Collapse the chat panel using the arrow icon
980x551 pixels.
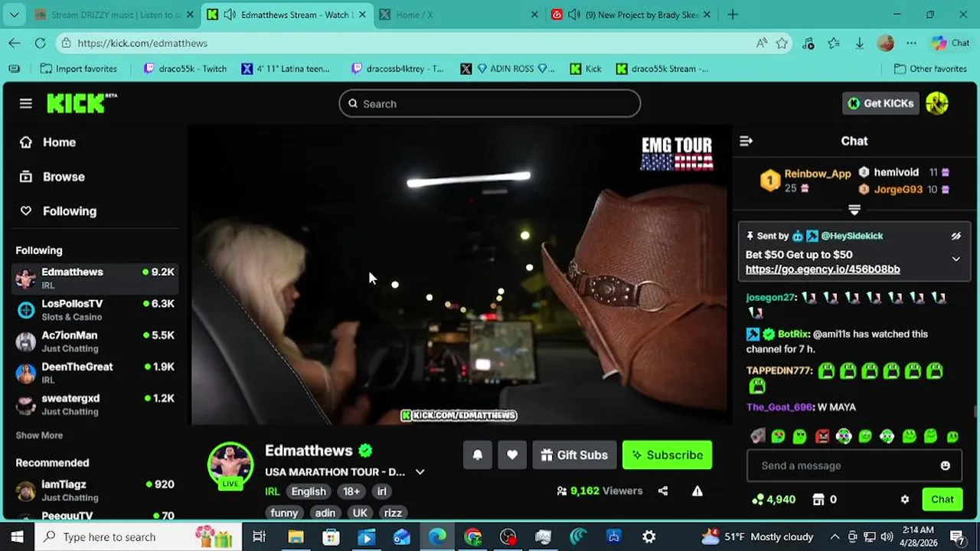coord(746,141)
